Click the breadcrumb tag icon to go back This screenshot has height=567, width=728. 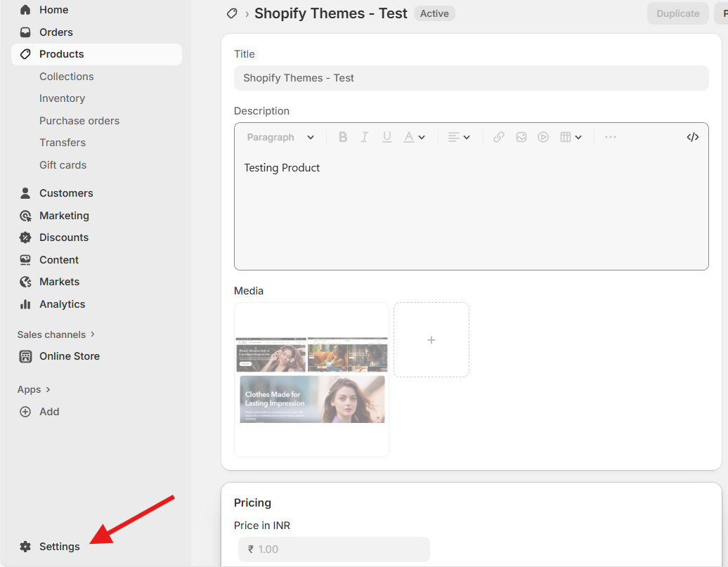tap(232, 13)
